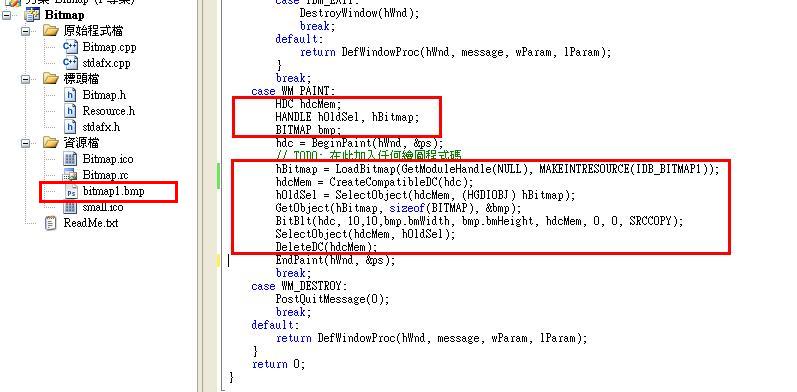
Task: Click the 'hOldSel = SelectObject' code line
Action: [x=425, y=195]
